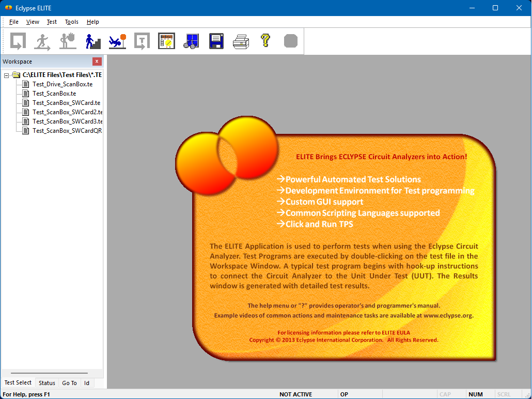Click the binoculars and window toolbar icon

191,41
